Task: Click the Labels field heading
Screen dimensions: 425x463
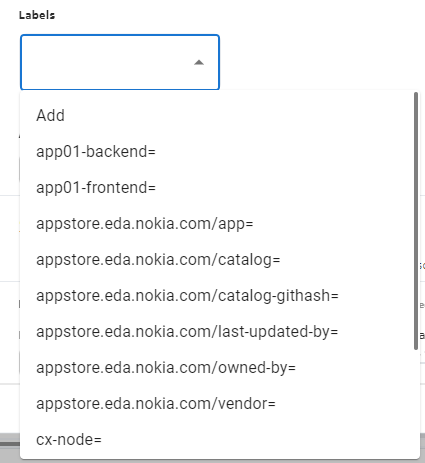Action: 37,15
